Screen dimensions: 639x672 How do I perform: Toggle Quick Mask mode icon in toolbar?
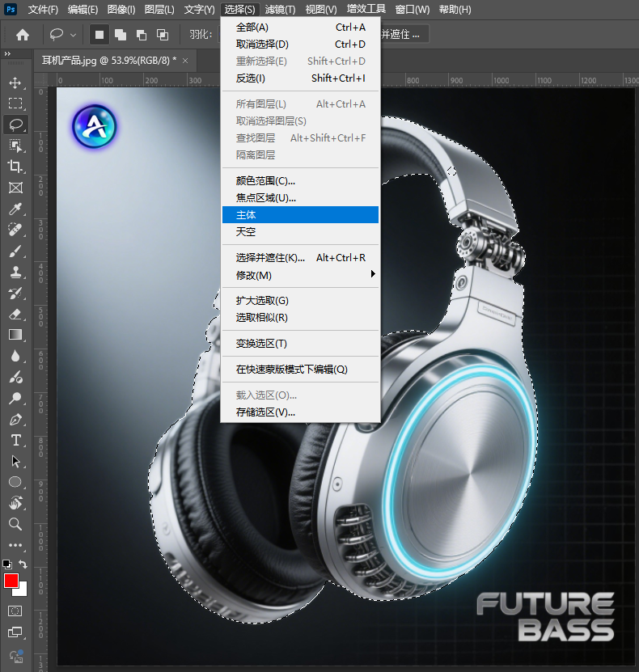click(15, 611)
